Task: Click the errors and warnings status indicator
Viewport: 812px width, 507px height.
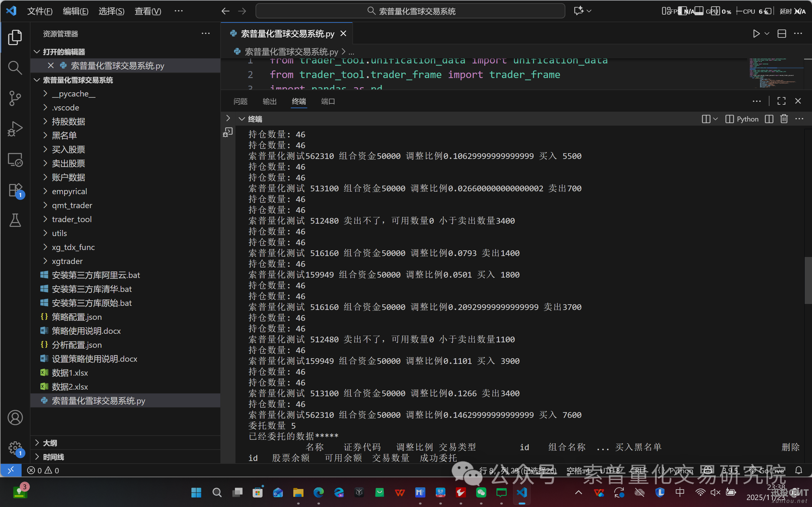Action: (x=43, y=471)
